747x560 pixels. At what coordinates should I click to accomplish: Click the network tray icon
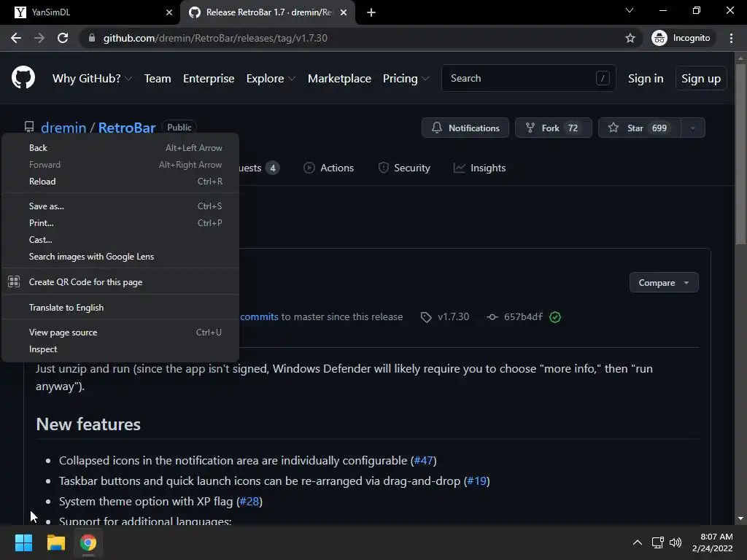coord(657,542)
